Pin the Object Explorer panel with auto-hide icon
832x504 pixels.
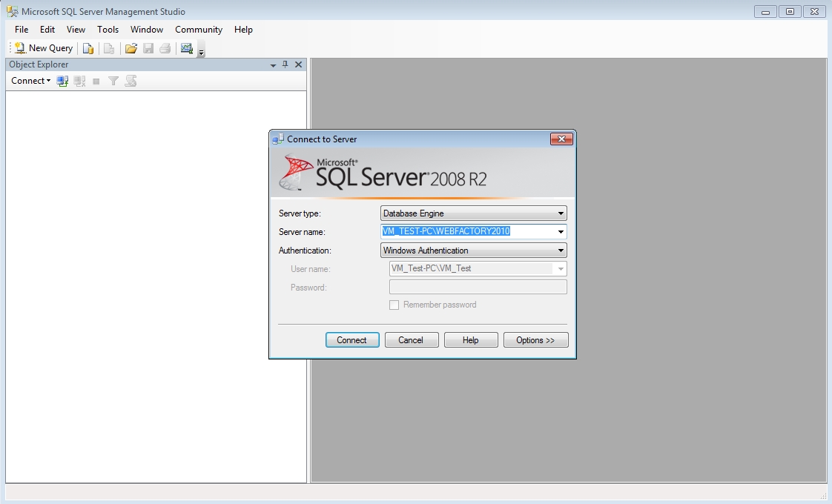click(x=285, y=65)
